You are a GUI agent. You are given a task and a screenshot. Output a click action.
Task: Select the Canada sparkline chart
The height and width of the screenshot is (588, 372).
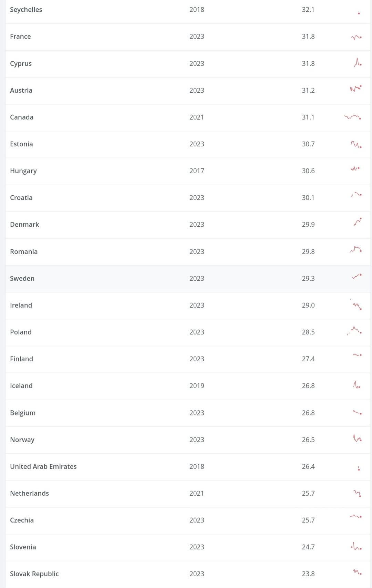[x=352, y=117]
